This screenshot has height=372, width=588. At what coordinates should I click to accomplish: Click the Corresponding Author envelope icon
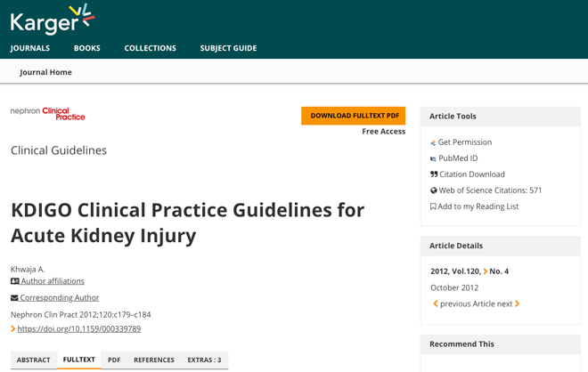[14, 298]
